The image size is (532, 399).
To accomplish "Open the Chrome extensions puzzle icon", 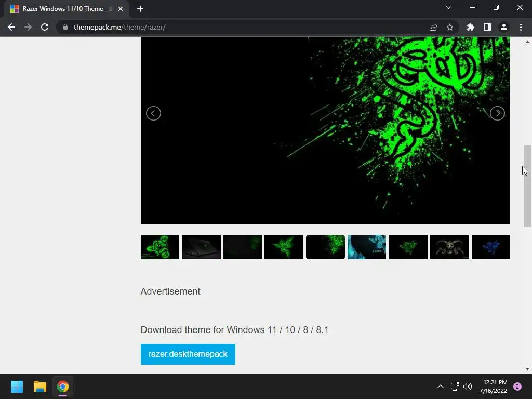I will click(x=471, y=27).
